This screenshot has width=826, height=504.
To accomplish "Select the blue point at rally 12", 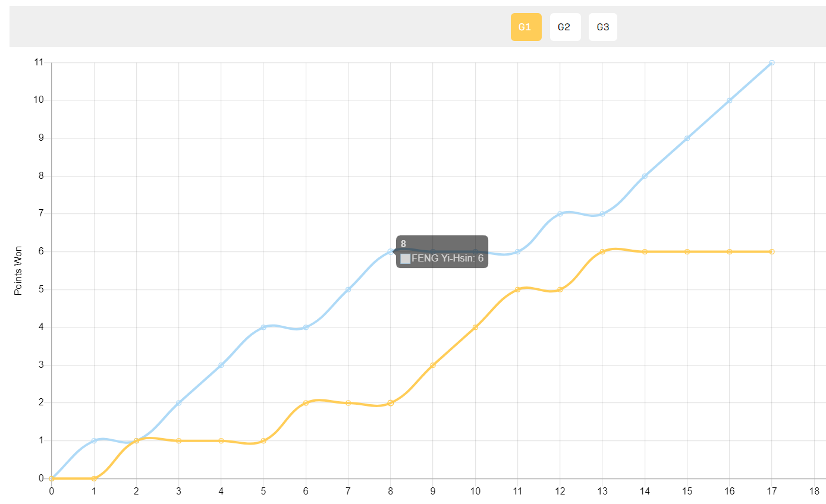I will click(x=560, y=213).
